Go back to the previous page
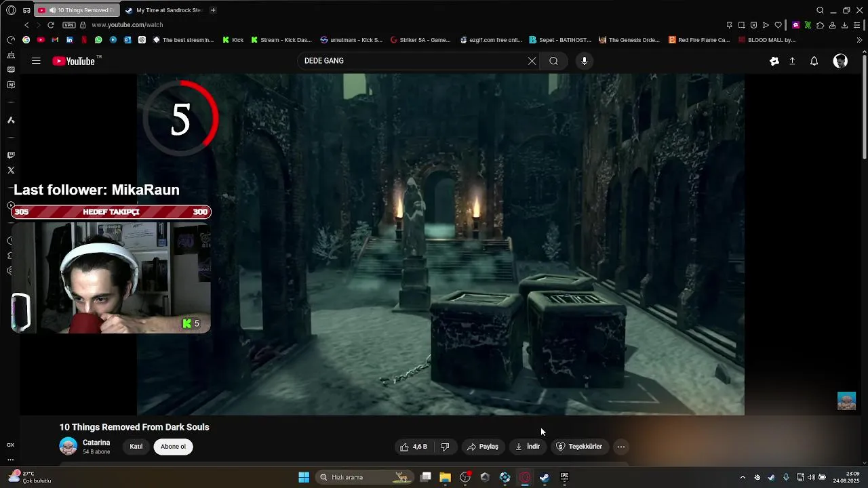 click(26, 25)
